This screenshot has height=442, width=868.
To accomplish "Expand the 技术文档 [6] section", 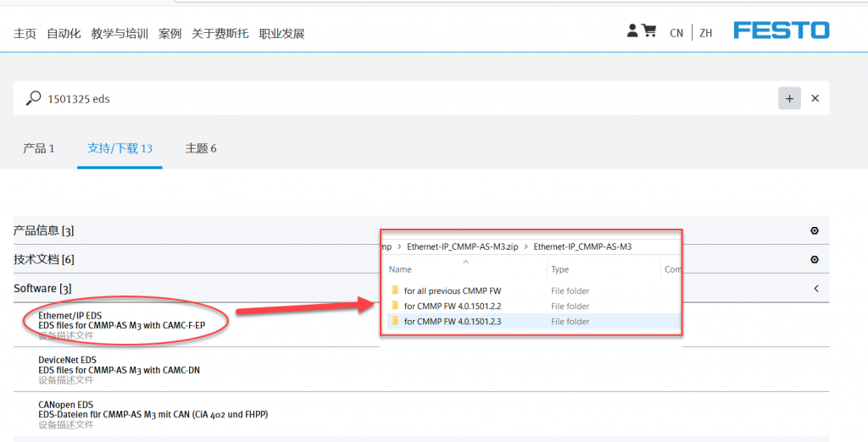I will coord(815,259).
